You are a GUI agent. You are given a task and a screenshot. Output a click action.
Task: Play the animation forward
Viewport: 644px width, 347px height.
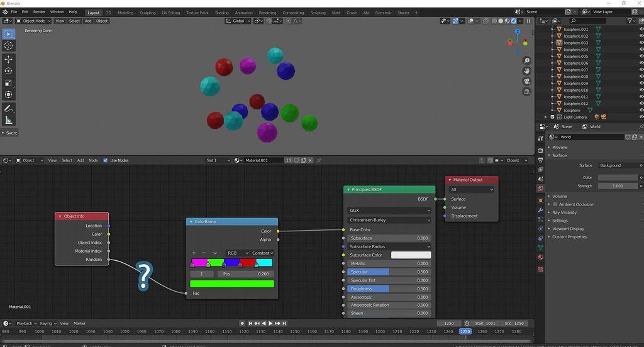click(270, 323)
